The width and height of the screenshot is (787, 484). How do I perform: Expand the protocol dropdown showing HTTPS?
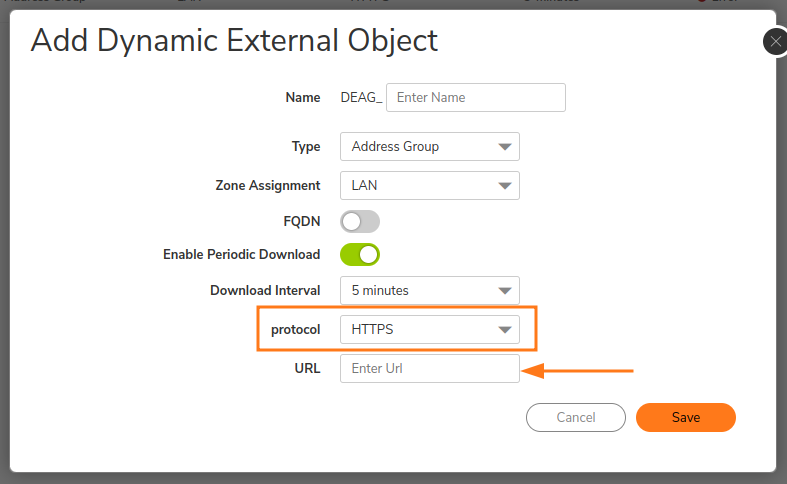[x=429, y=329]
